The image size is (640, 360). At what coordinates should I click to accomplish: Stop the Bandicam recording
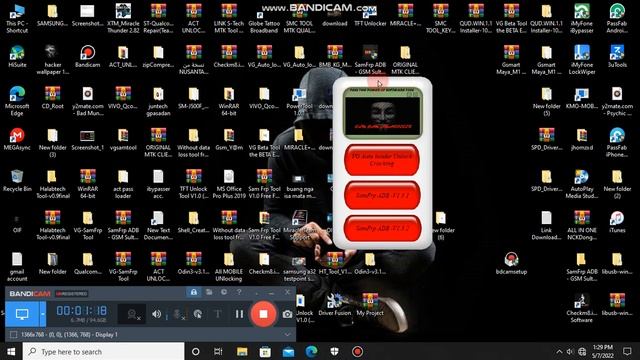(263, 314)
